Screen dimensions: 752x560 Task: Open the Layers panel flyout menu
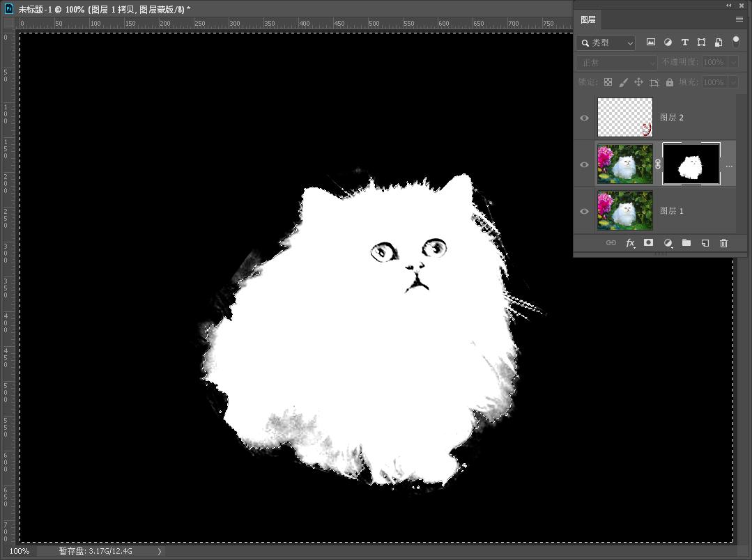[739, 20]
